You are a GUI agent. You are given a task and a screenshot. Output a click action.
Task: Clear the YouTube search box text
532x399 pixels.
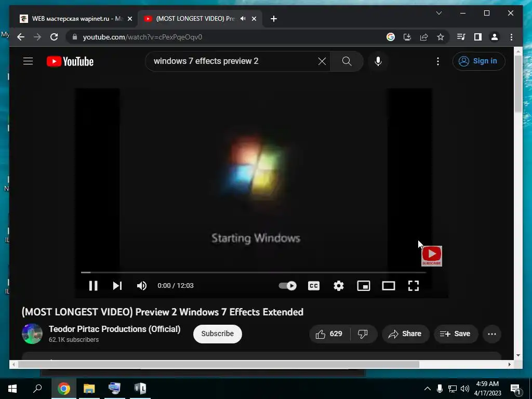point(322,61)
